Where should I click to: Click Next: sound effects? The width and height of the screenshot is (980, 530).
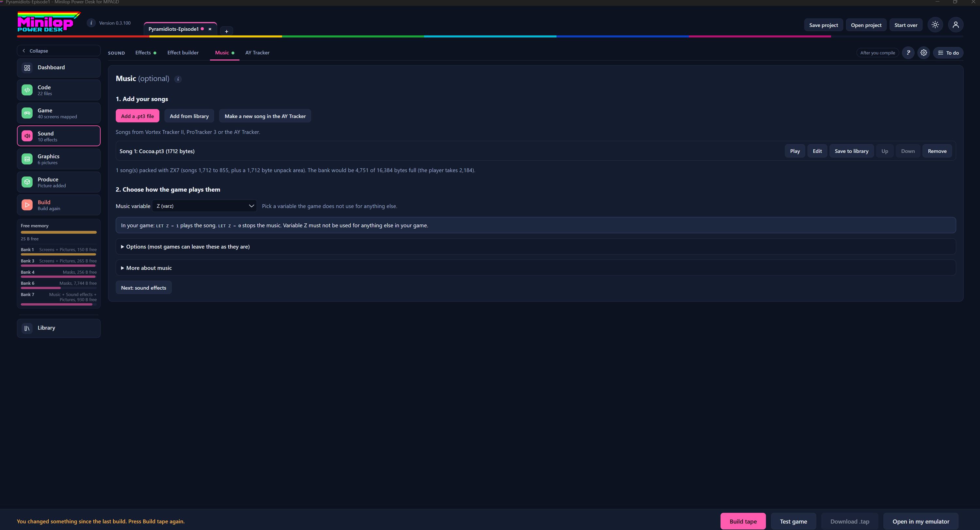[x=143, y=288]
